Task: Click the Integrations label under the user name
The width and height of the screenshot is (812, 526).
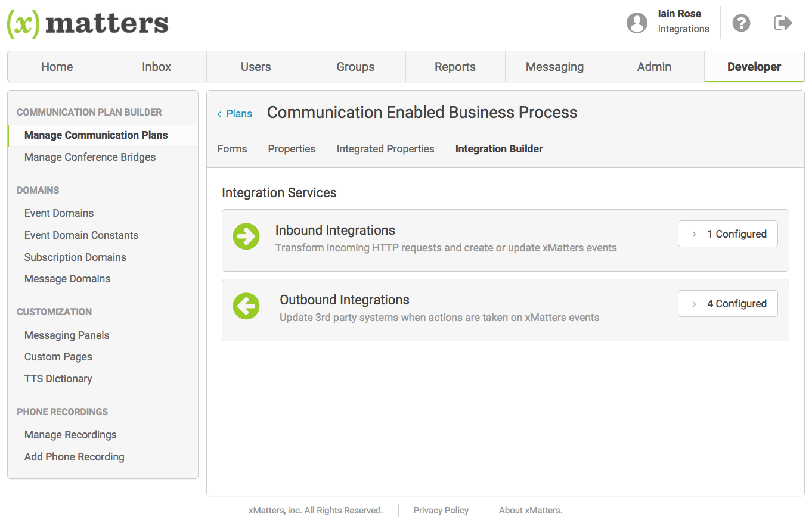Action: [683, 29]
